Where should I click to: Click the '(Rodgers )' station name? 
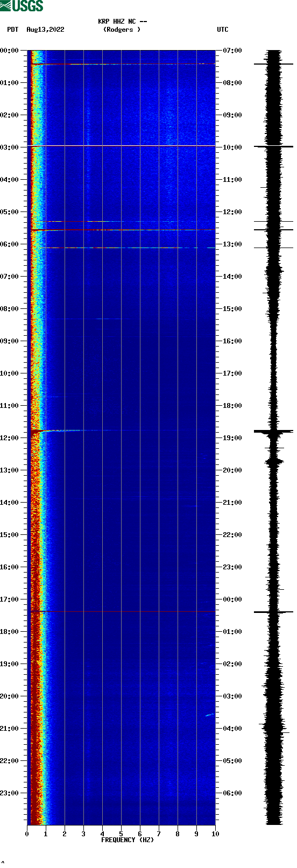[x=122, y=30]
